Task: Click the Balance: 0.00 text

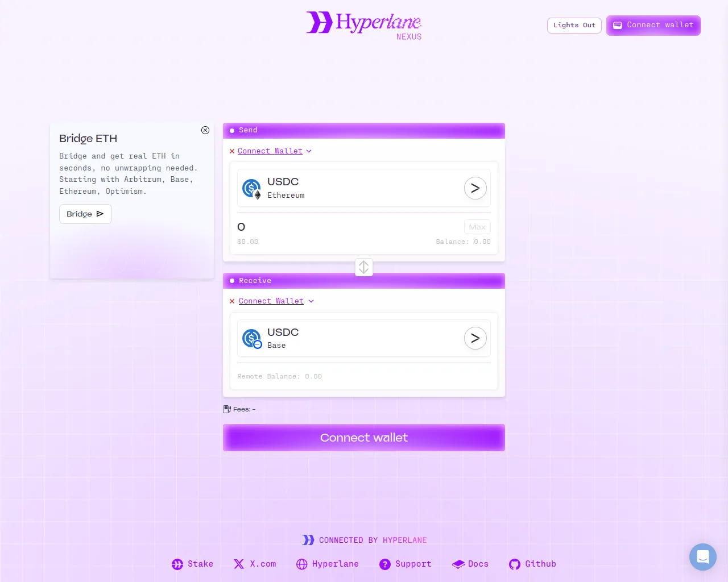Action: [x=463, y=242]
